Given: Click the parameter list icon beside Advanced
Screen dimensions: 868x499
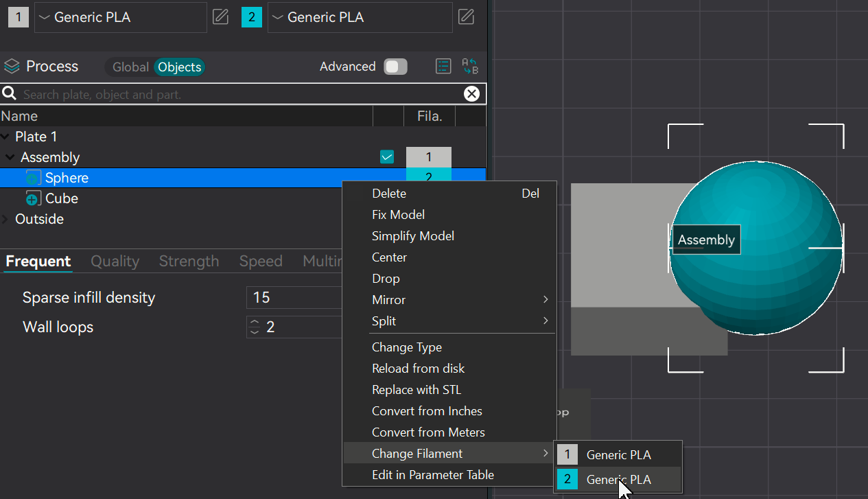Looking at the screenshot, I should [x=444, y=67].
